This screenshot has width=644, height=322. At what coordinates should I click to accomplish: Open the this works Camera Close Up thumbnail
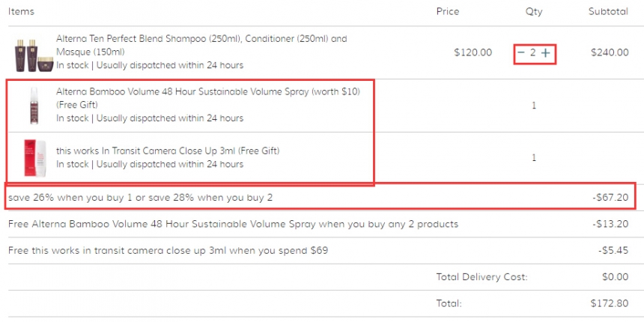click(x=35, y=158)
